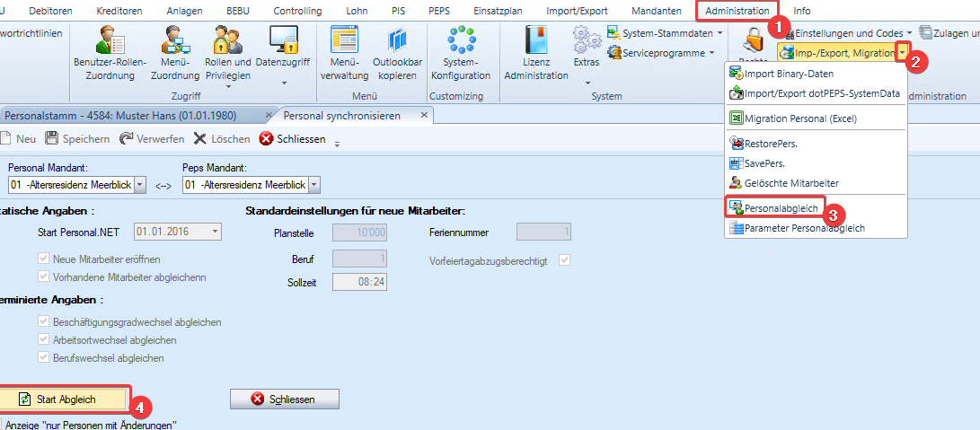Open Extras gears icon
The height and width of the screenshot is (430, 980).
(x=587, y=39)
